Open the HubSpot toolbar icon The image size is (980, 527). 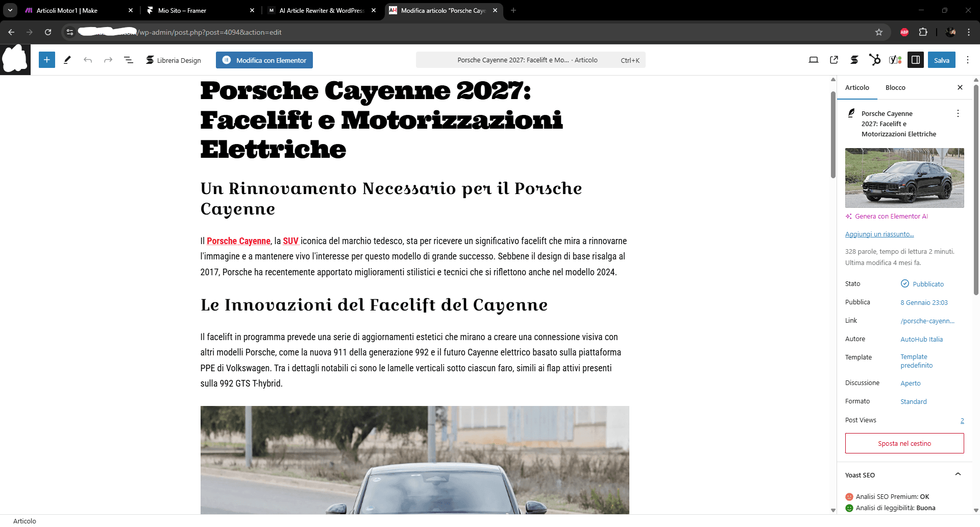(875, 60)
